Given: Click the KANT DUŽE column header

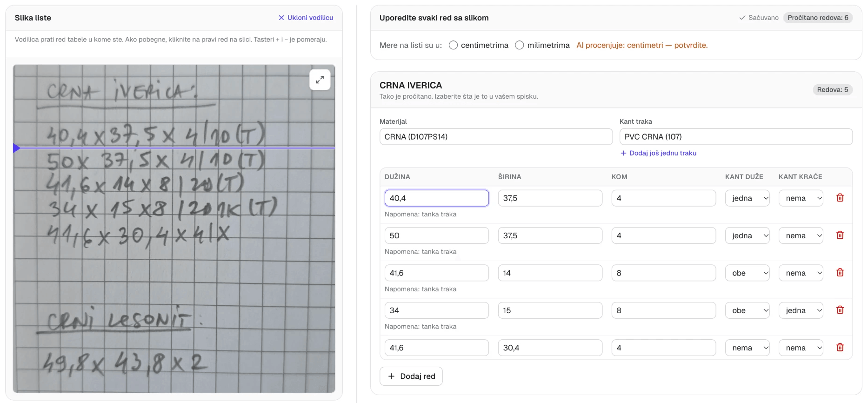Looking at the screenshot, I should [x=744, y=177].
